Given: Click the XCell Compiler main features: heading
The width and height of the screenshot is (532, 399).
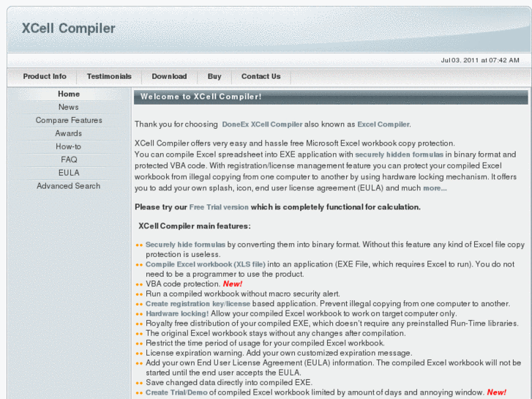Looking at the screenshot, I should click(195, 226).
